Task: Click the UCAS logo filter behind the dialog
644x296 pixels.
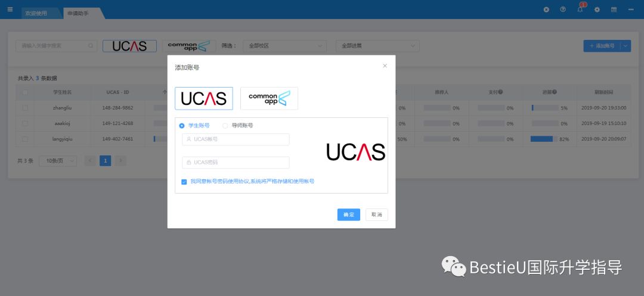Action: tap(130, 46)
